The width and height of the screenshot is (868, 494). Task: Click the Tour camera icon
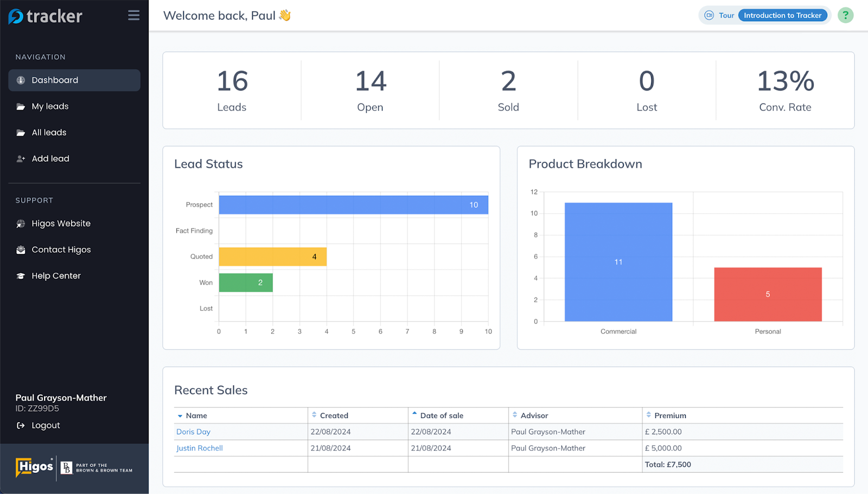click(x=709, y=15)
